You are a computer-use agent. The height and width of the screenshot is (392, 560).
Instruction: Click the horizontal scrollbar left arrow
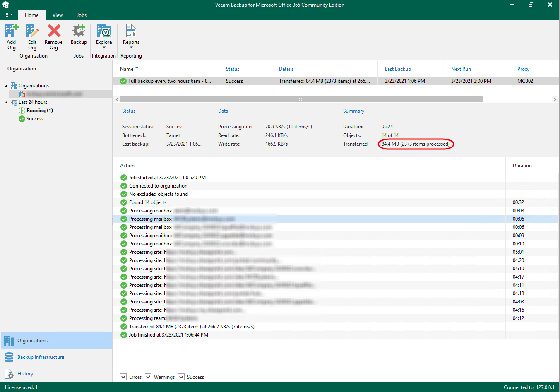click(x=117, y=99)
